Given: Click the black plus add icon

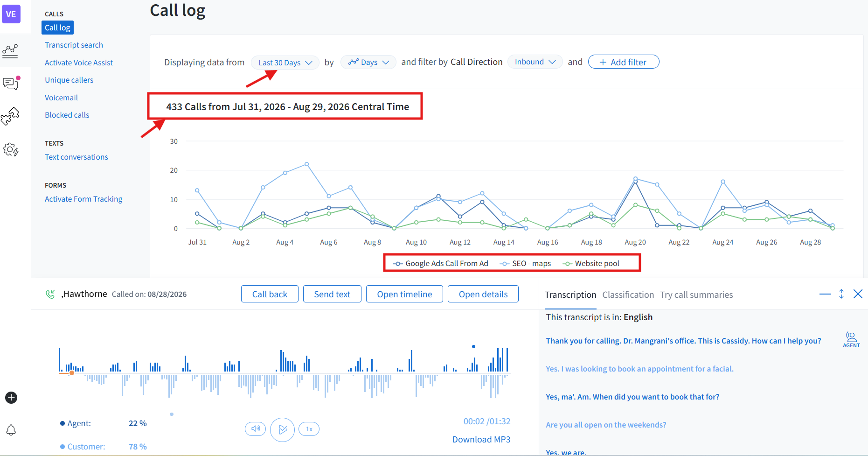Looking at the screenshot, I should pyautogui.click(x=11, y=398).
